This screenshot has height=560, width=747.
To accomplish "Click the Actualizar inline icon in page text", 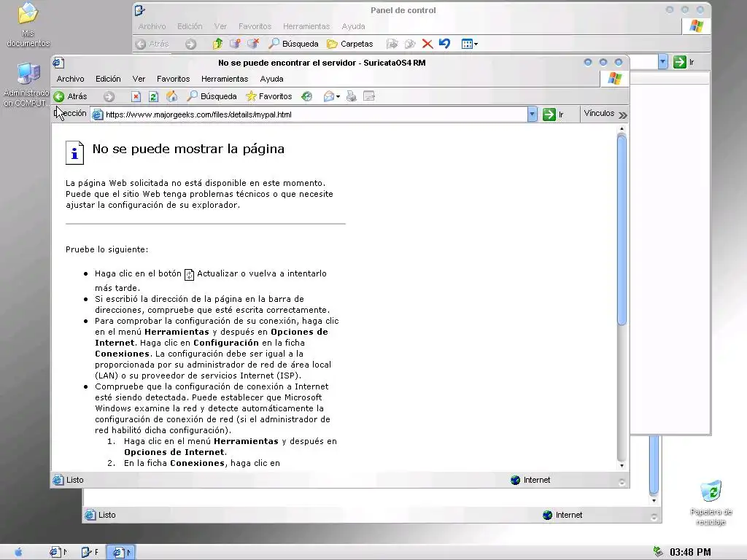I will click(189, 275).
